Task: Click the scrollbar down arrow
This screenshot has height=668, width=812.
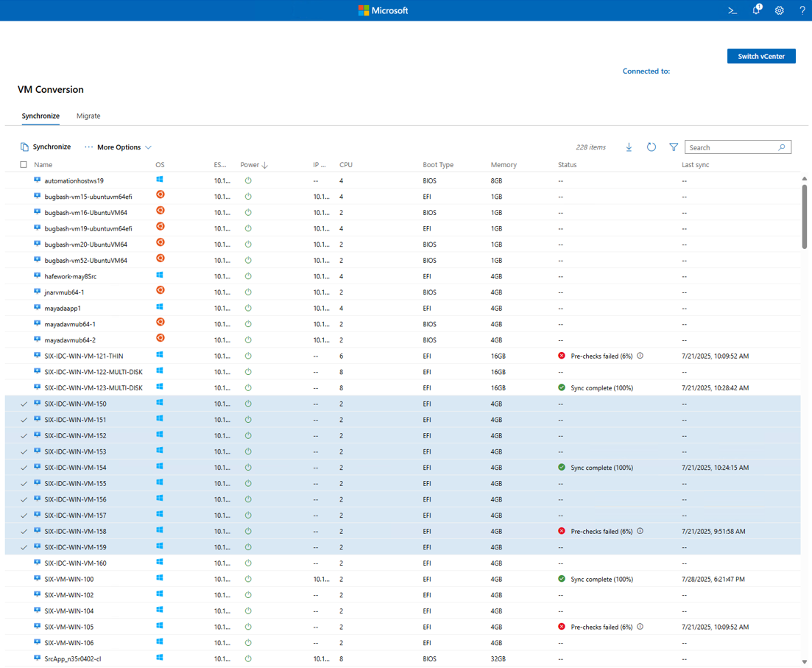Action: tap(804, 662)
